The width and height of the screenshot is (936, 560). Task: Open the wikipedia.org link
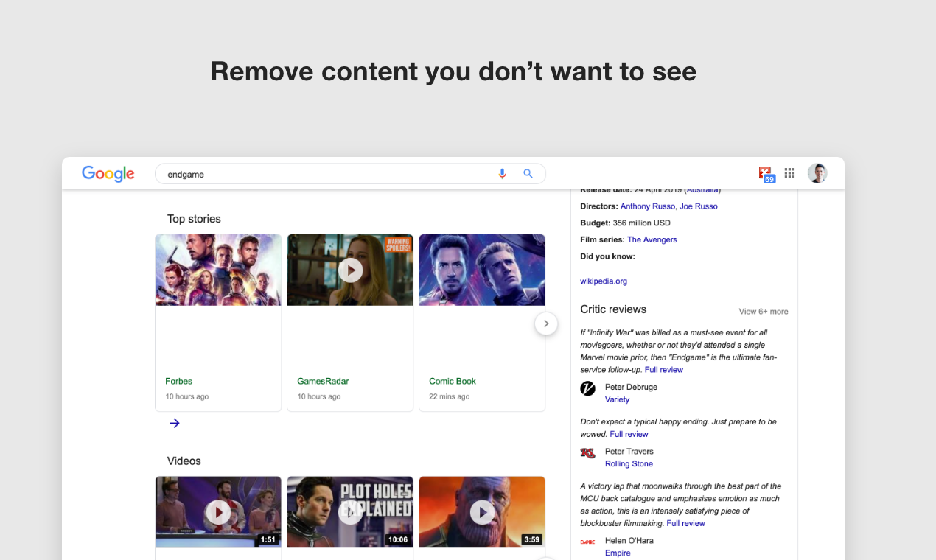(604, 281)
